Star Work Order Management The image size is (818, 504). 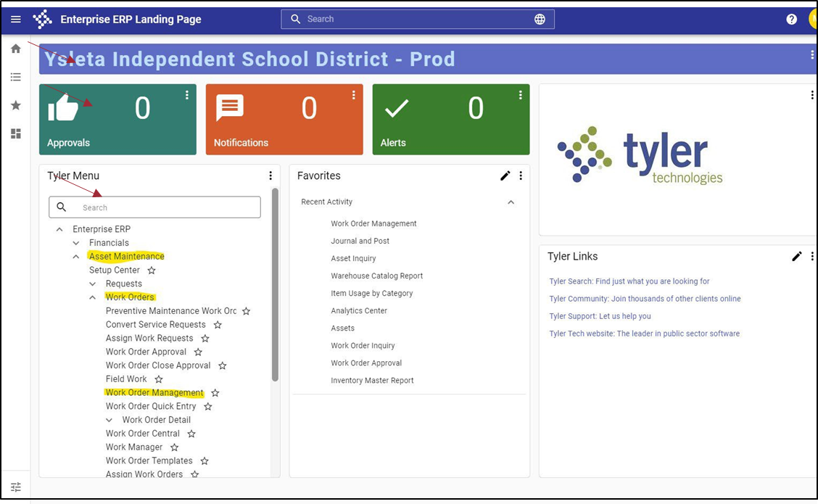pos(215,393)
